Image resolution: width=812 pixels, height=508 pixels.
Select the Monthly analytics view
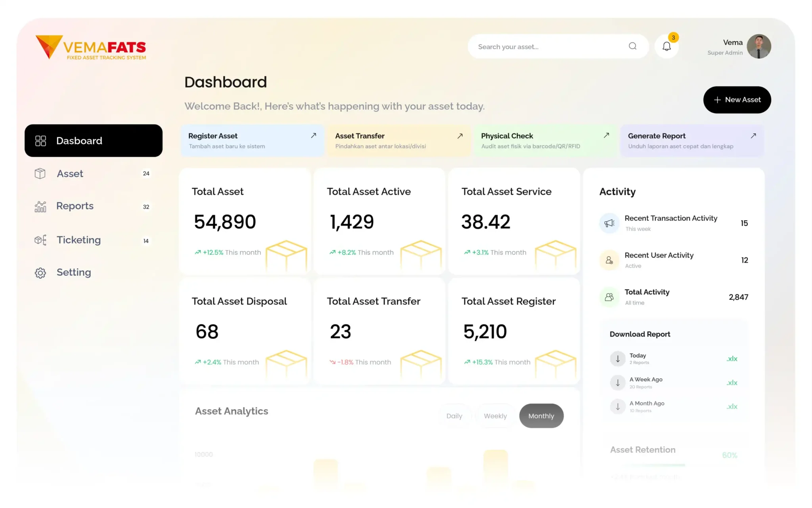click(541, 416)
